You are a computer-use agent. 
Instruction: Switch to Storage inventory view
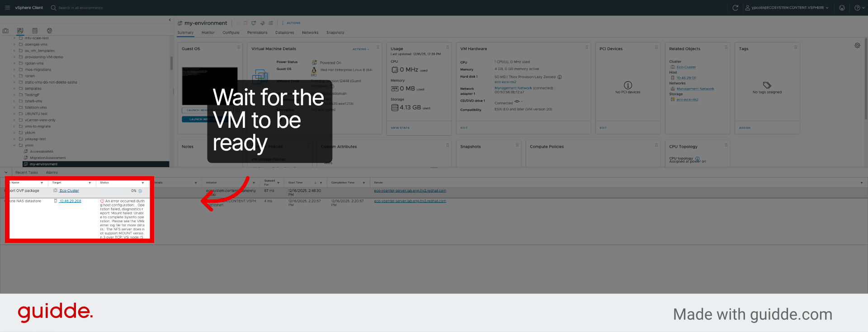[x=35, y=31]
